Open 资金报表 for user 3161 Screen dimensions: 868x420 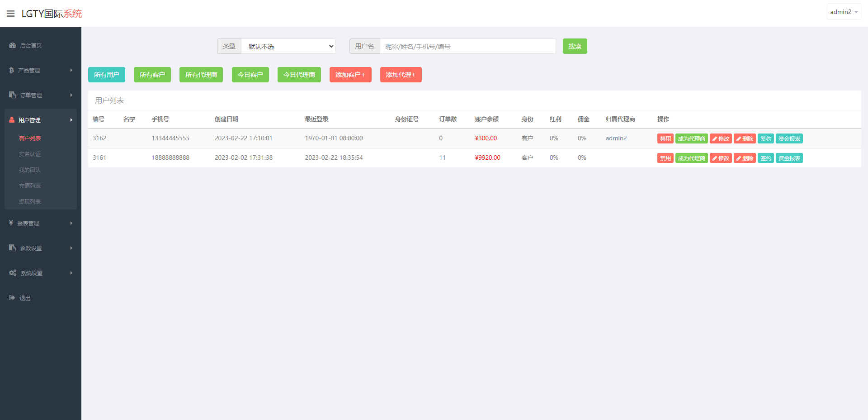click(789, 158)
